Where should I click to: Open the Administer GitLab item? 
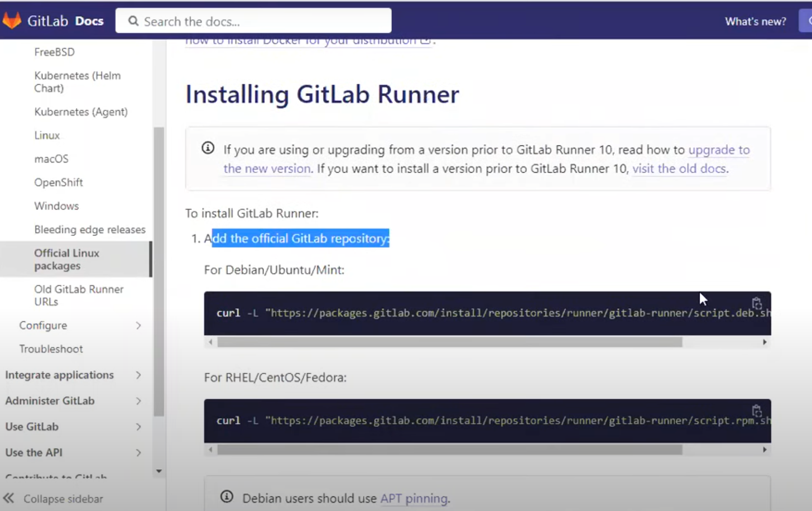pos(50,401)
